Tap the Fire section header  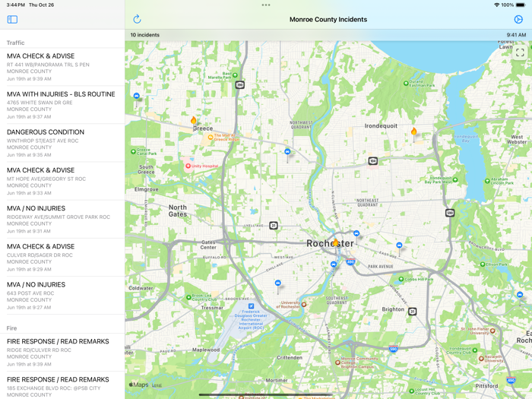pos(11,328)
